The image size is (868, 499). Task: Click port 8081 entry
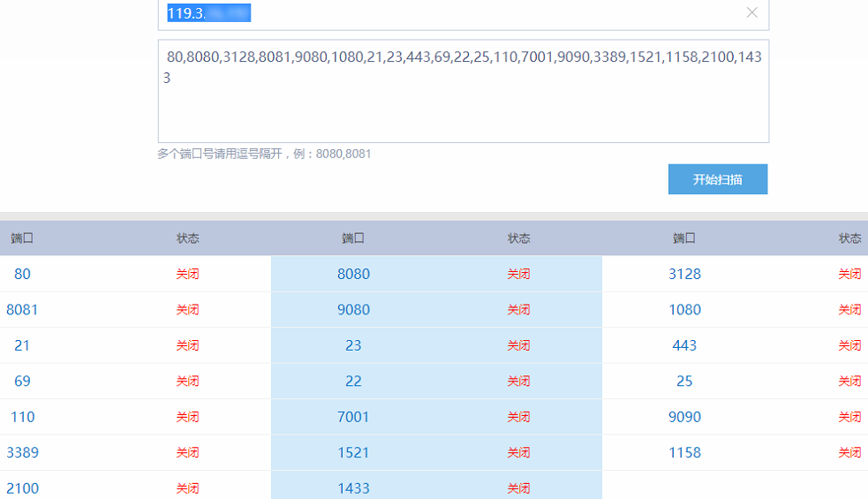[x=22, y=310]
